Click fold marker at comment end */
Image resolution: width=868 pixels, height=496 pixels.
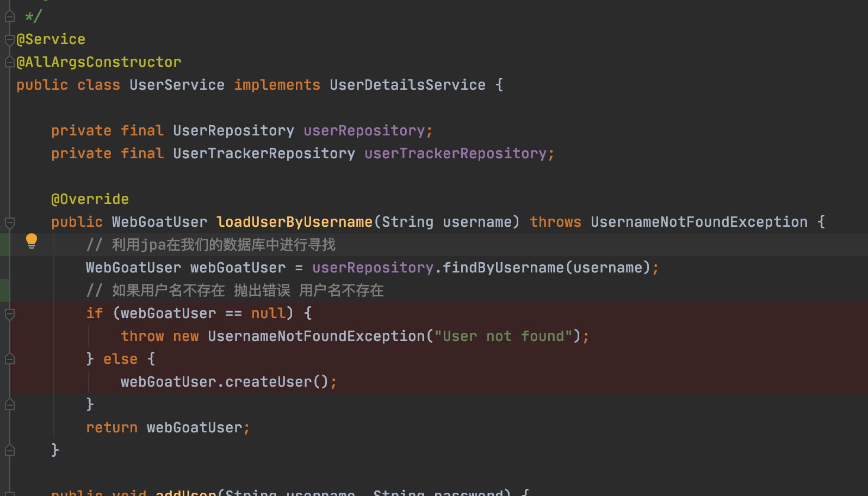click(9, 16)
